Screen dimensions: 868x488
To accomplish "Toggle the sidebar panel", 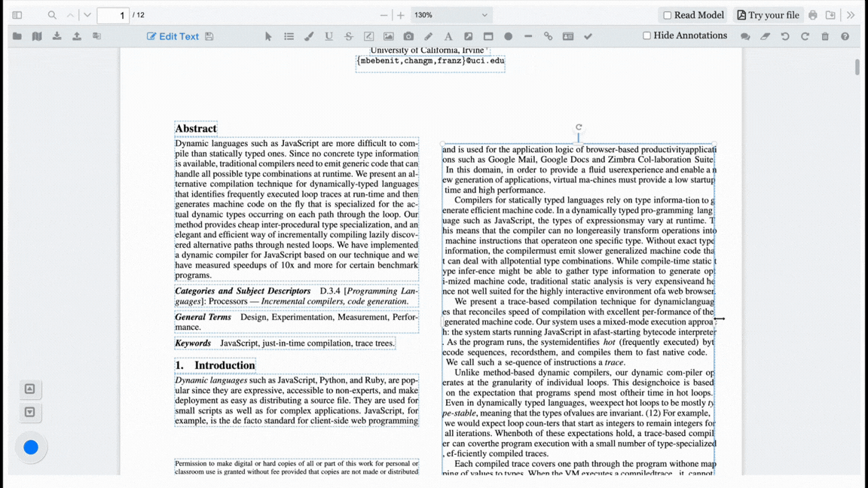I will (17, 15).
